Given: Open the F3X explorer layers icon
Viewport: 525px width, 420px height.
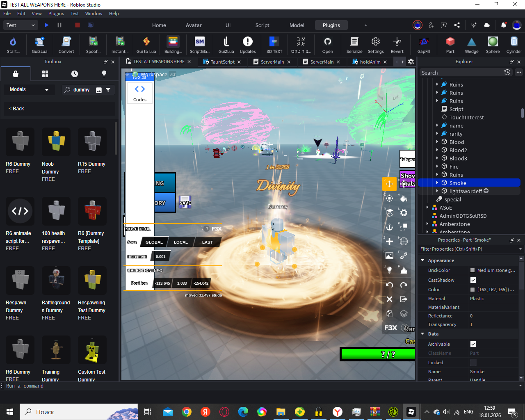Looking at the screenshot, I should coord(404,314).
